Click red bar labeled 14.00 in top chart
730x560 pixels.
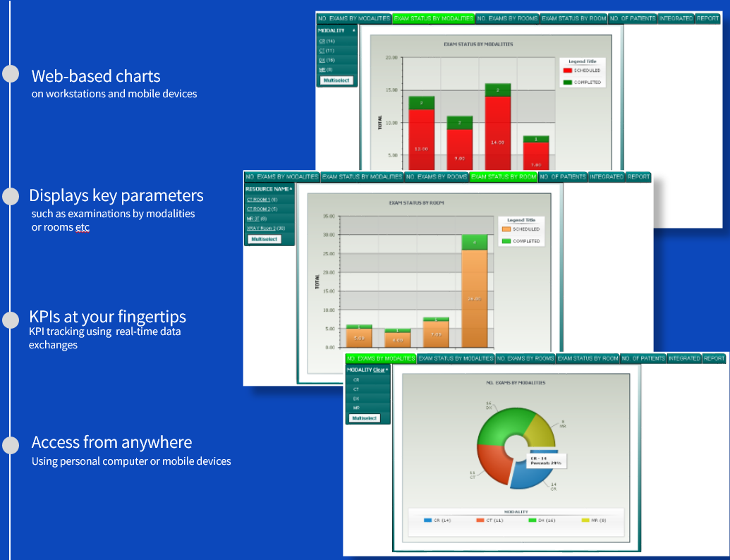498,133
